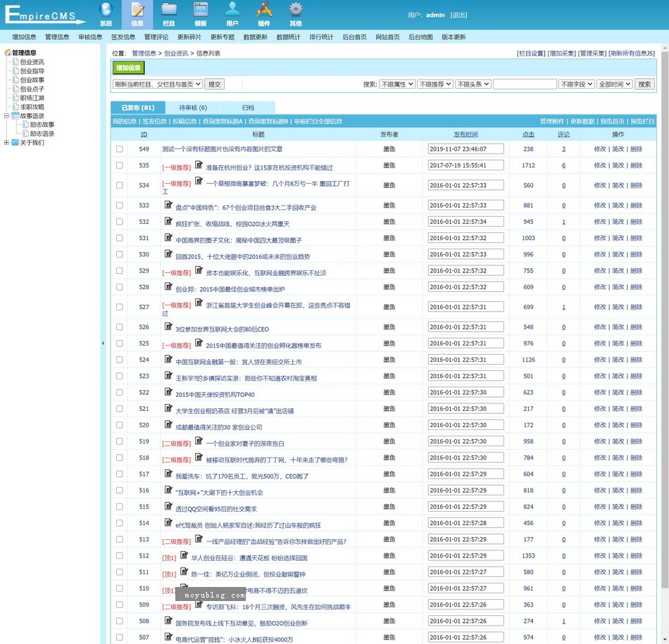
Task: Click title image icon on row 535
Action: coord(199,165)
